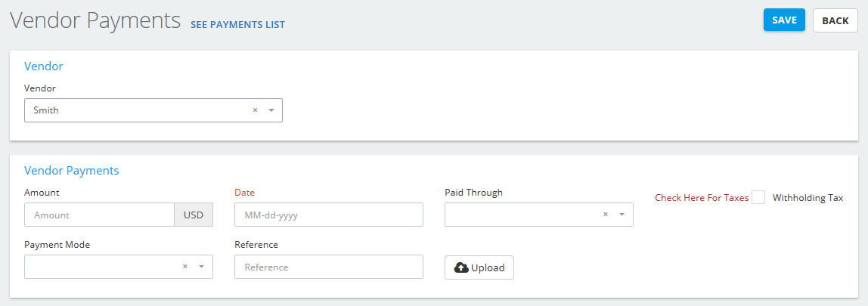Viewport: 868px width, 306px height.
Task: Click the Withholding Tax label
Action: coord(808,197)
